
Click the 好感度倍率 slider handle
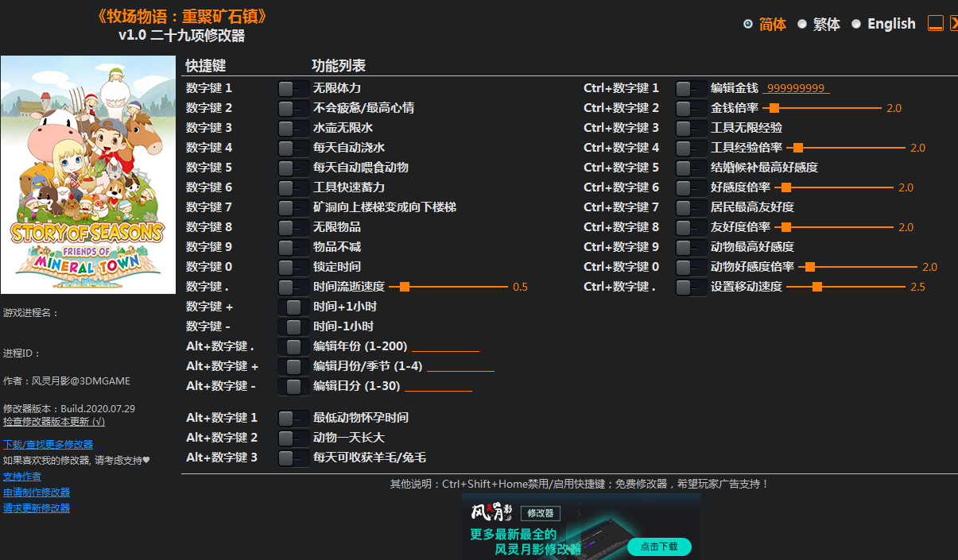786,187
